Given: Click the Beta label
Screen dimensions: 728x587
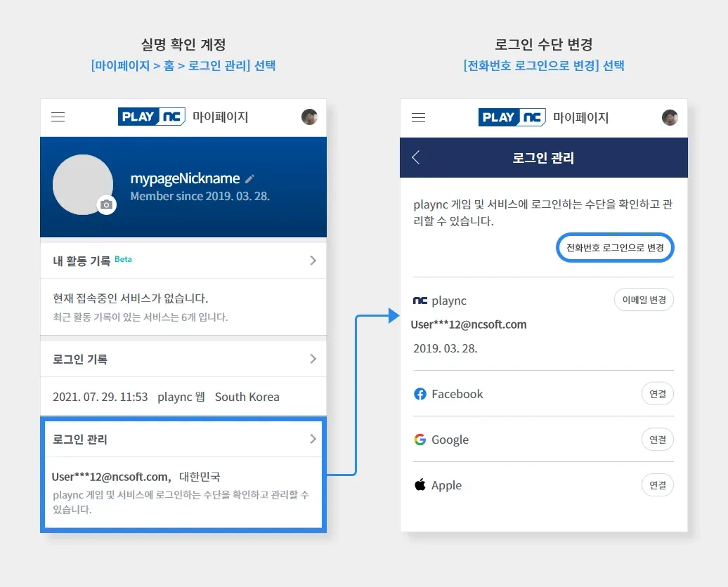Looking at the screenshot, I should click(123, 259).
